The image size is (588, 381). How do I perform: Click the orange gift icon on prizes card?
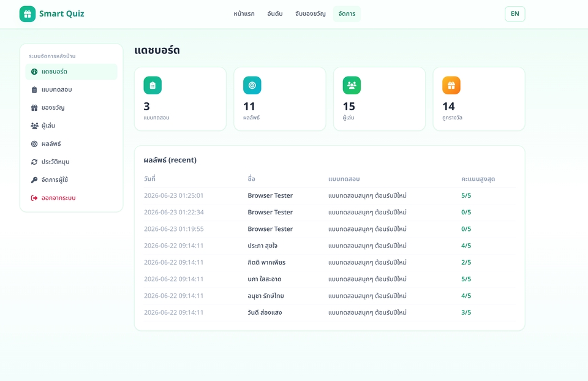click(451, 85)
